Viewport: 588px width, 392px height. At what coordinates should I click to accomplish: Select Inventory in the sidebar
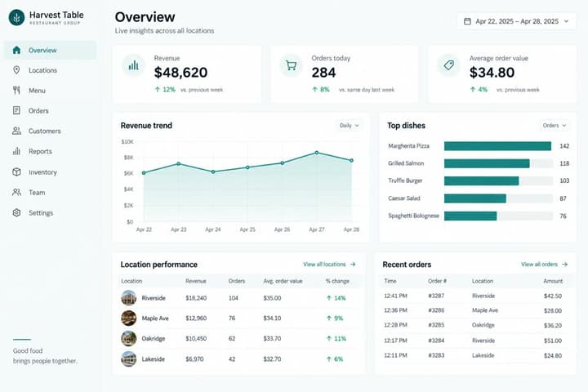(51, 171)
